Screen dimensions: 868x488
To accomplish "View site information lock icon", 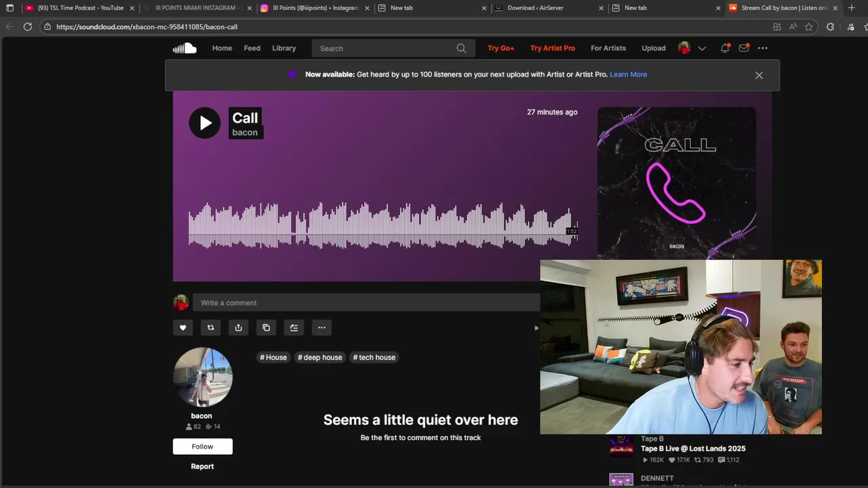I will pos(47,26).
